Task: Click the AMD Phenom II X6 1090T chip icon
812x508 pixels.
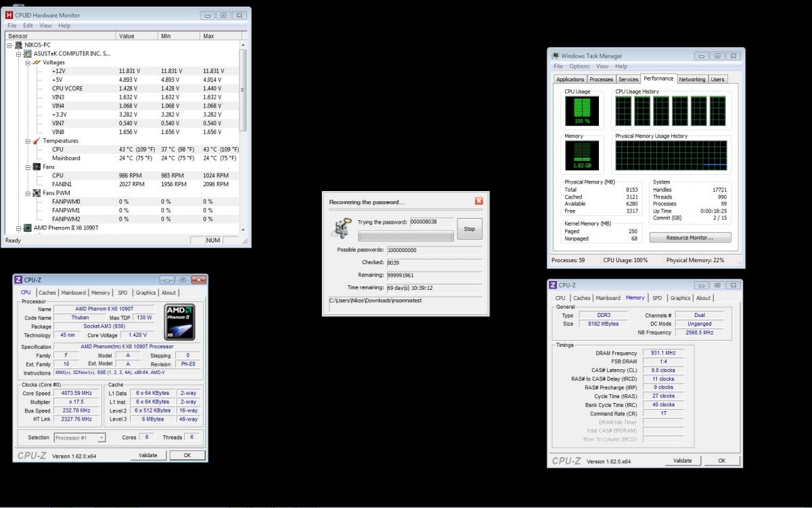Action: [x=28, y=228]
